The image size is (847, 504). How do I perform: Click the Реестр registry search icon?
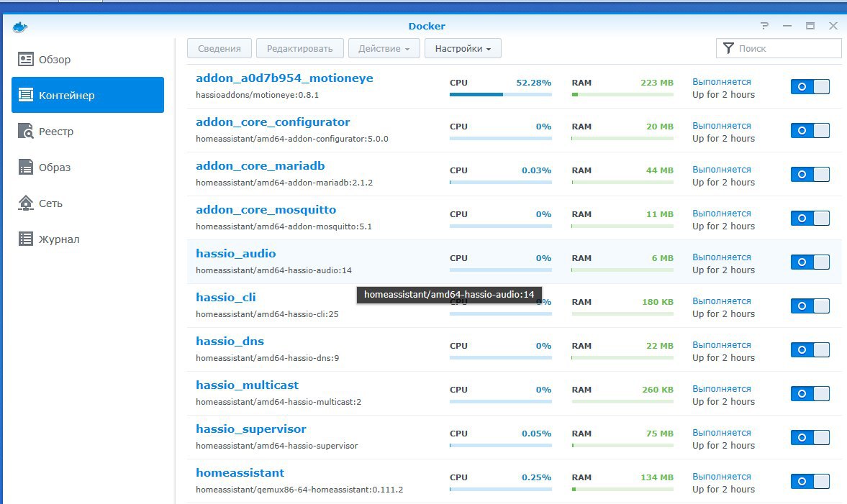point(25,131)
